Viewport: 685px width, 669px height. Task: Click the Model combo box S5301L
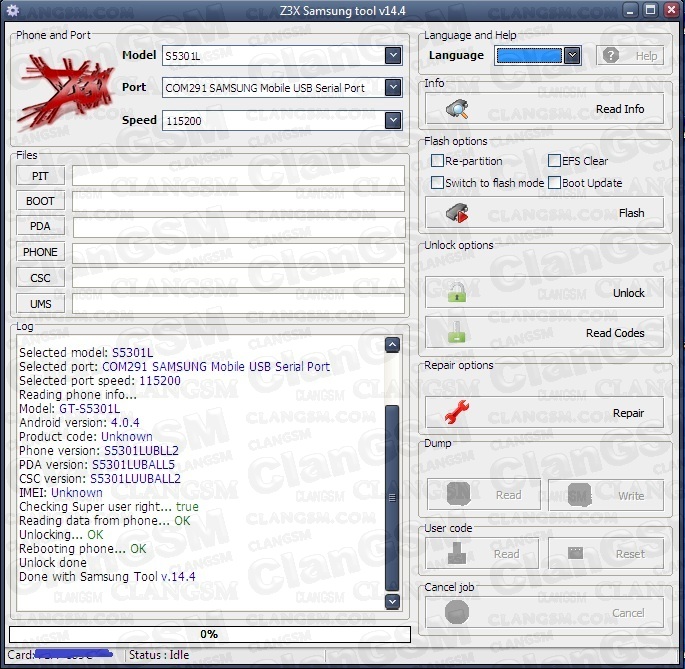(282, 55)
